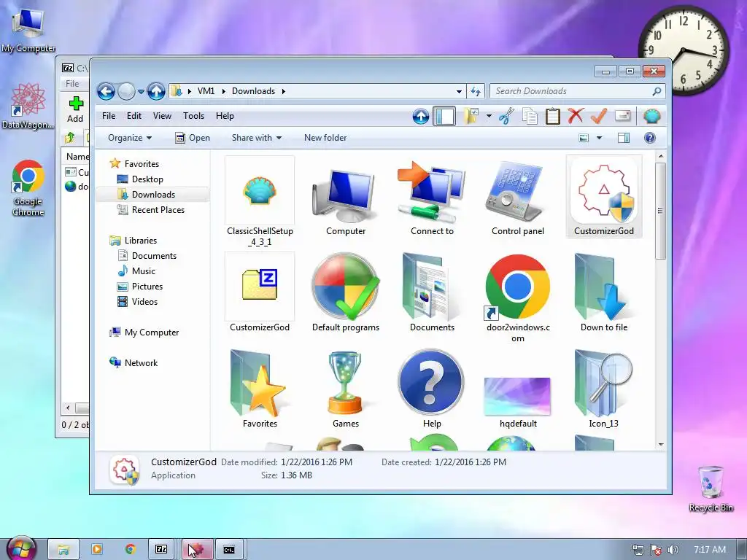Image resolution: width=747 pixels, height=560 pixels.
Task: Click the volume speaker tray icon
Action: pos(673,550)
